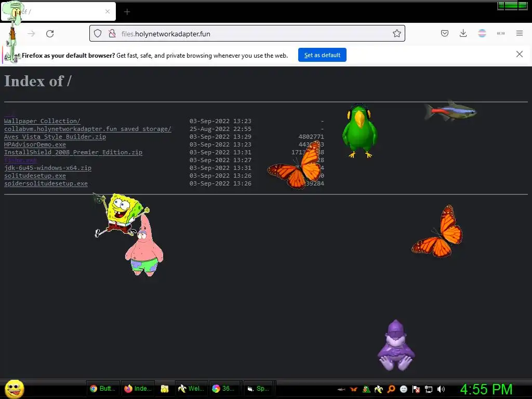The image size is (532, 399).
Task: Click the fish icon in system tray
Action: (341, 389)
